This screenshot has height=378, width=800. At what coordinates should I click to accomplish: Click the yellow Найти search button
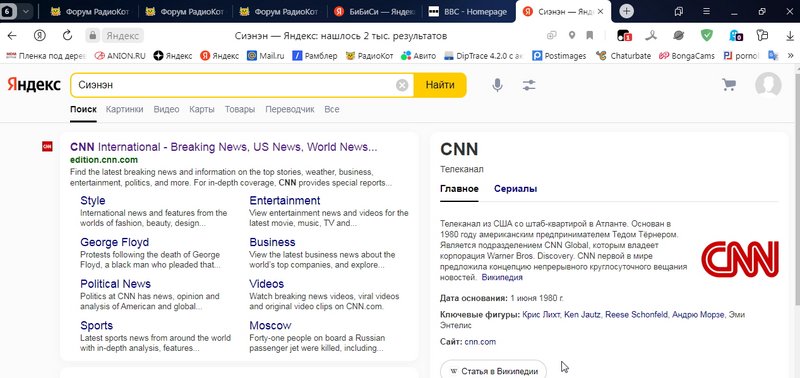(x=440, y=85)
